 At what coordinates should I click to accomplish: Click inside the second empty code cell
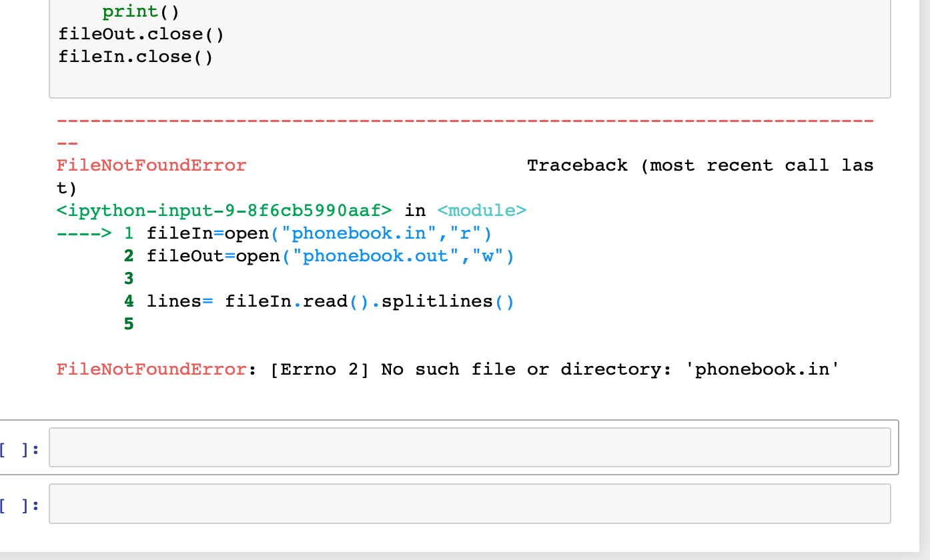(x=467, y=503)
